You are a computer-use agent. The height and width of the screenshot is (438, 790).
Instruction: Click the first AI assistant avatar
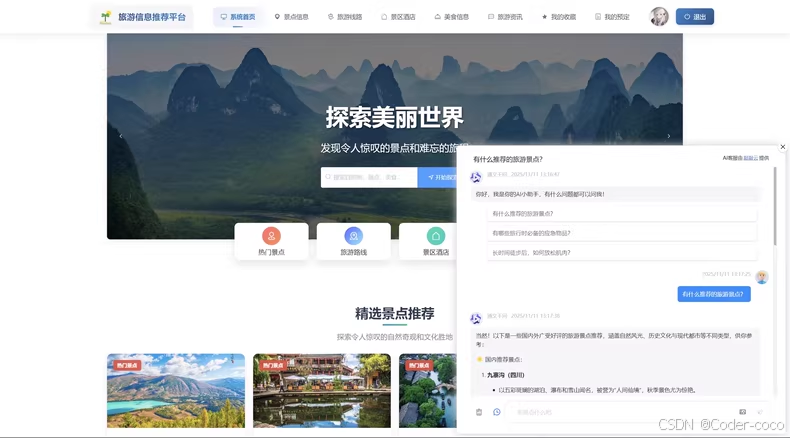pyautogui.click(x=476, y=177)
